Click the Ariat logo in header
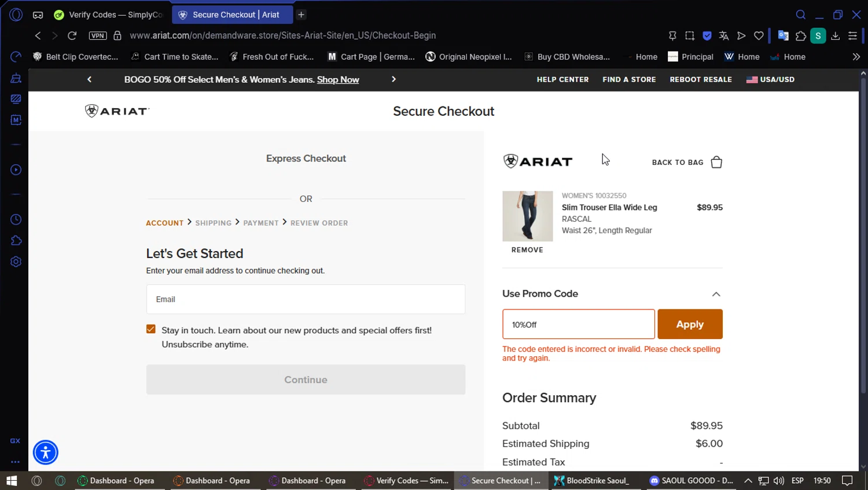Image resolution: width=868 pixels, height=490 pixels. coord(117,111)
